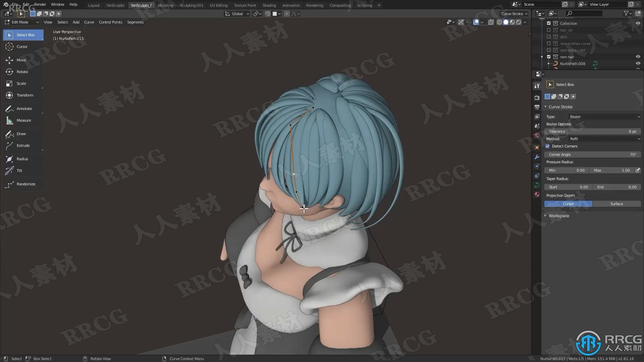644x362 pixels.
Task: Toggle X-ray display in viewport header
Action: (491, 22)
